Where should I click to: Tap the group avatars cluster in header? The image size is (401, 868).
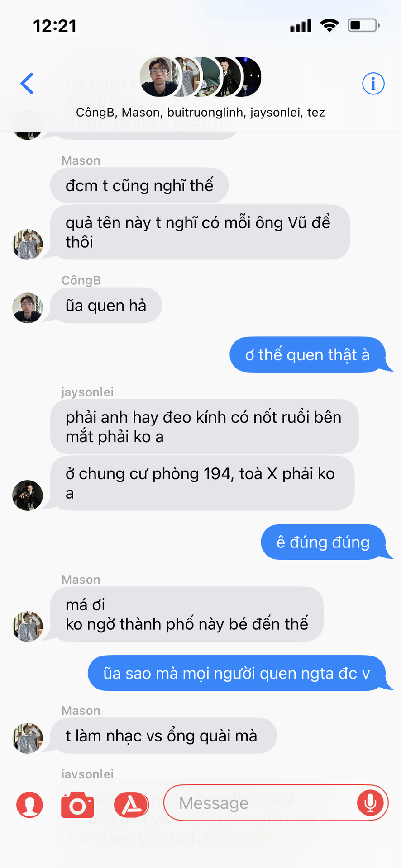[x=200, y=77]
